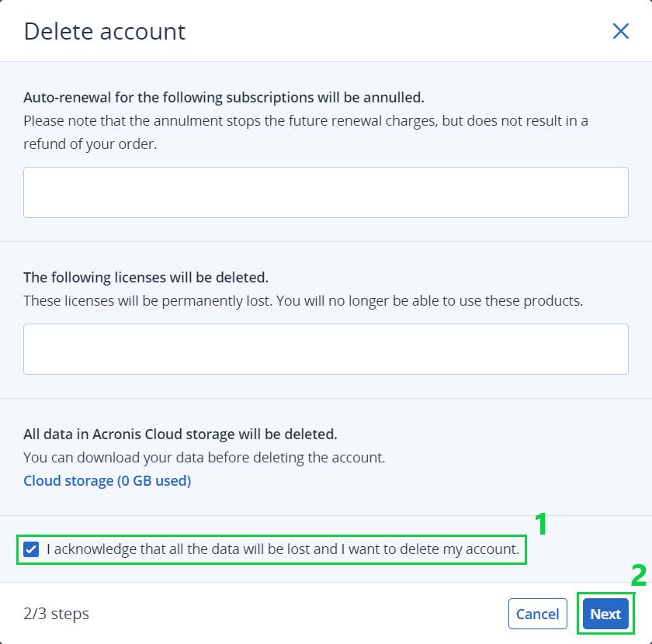
Task: Click the green annotation number 1
Action: pos(540,524)
